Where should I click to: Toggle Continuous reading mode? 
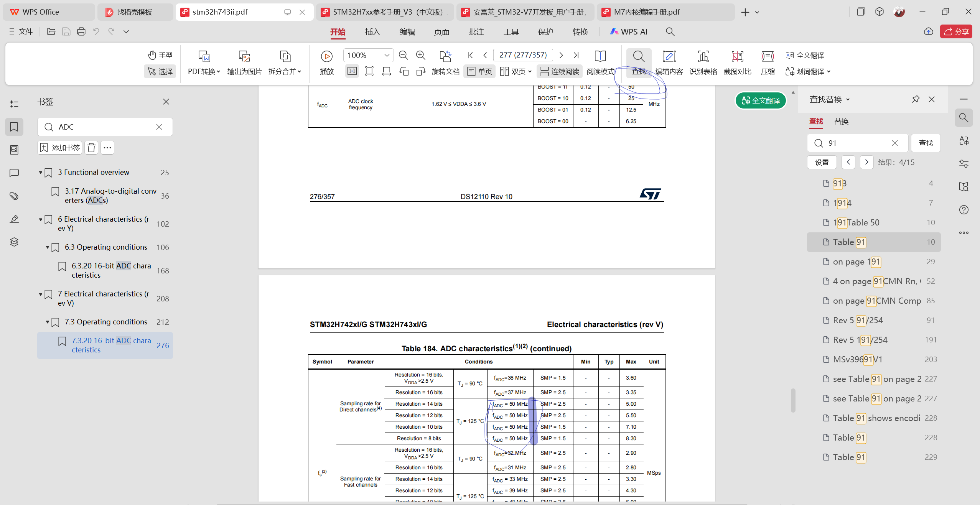click(x=560, y=71)
